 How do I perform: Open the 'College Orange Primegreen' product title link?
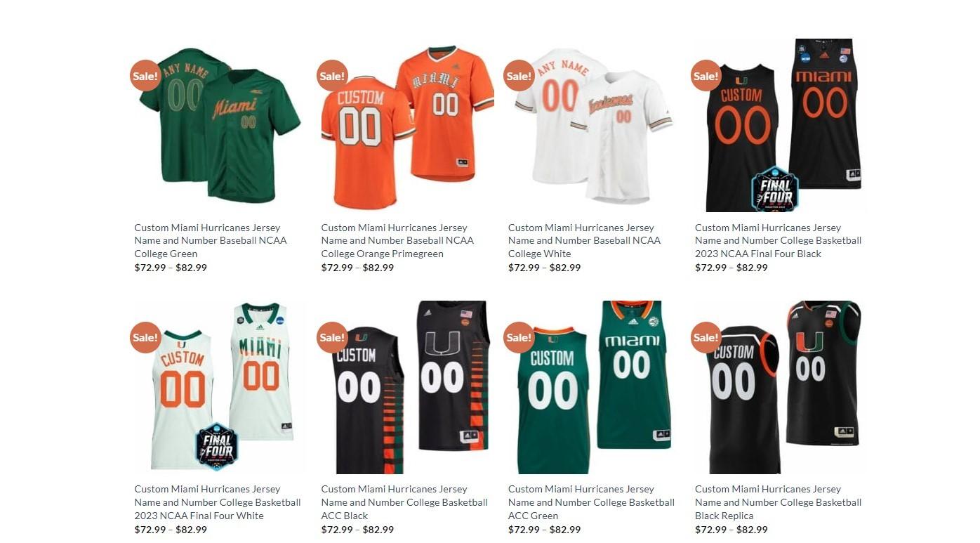pos(397,240)
